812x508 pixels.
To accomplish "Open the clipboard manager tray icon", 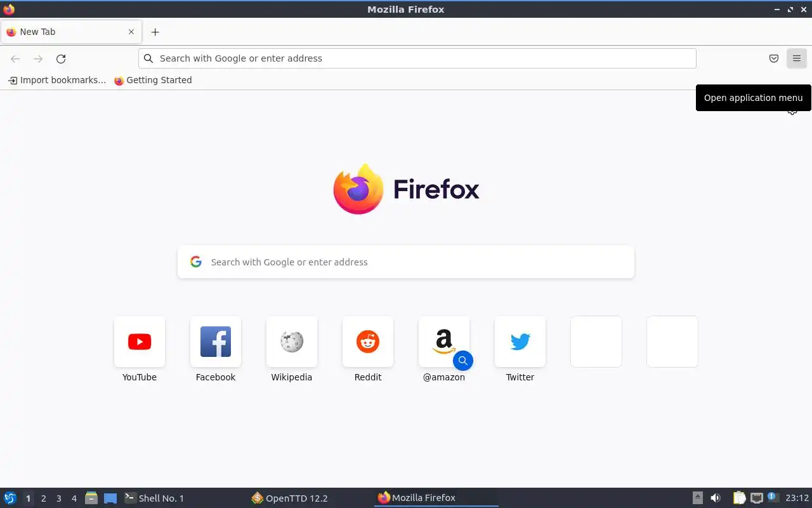I will point(739,498).
